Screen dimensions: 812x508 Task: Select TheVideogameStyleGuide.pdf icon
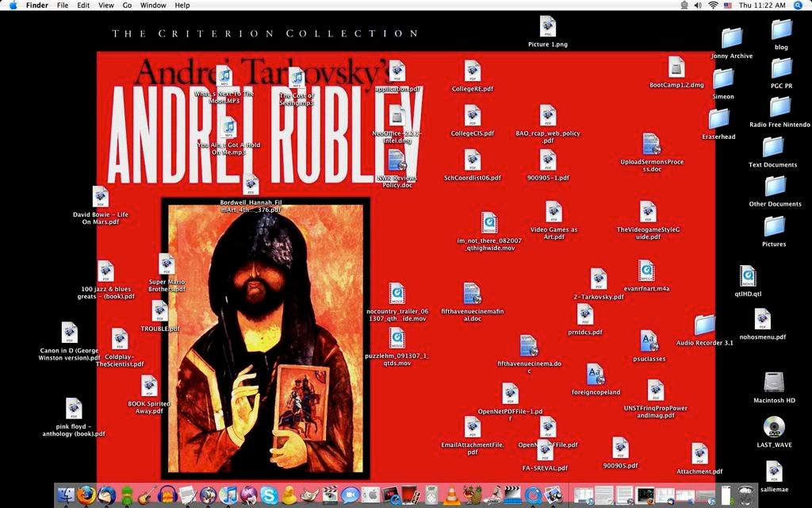point(648,212)
